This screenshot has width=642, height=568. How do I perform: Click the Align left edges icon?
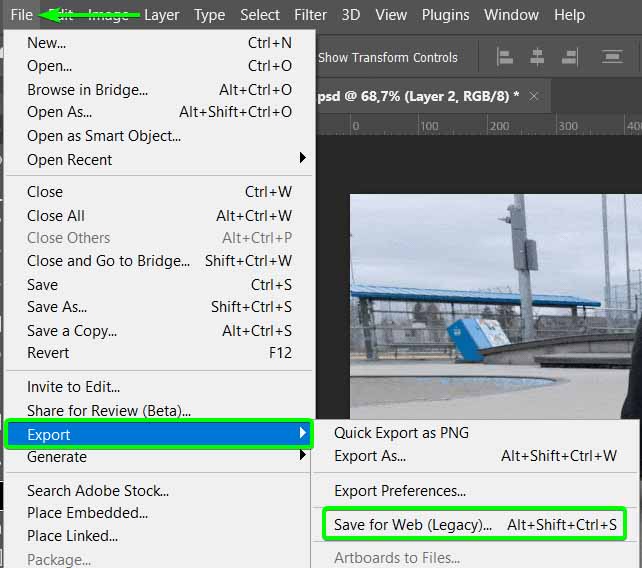(x=505, y=57)
